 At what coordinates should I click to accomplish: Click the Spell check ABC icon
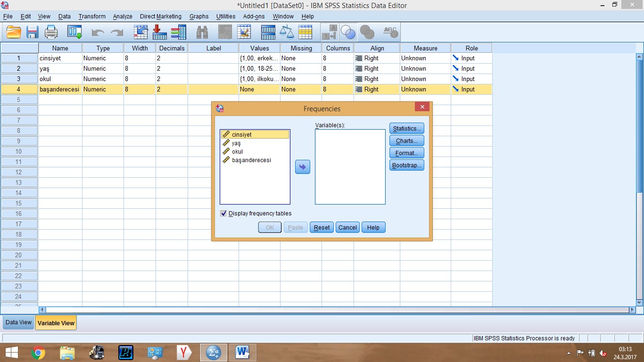[x=390, y=32]
